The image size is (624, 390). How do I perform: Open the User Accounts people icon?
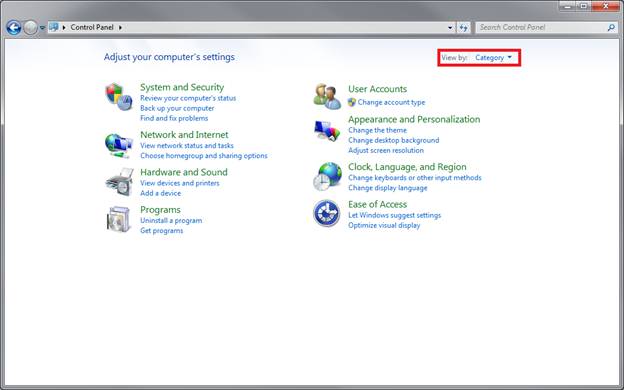327,96
